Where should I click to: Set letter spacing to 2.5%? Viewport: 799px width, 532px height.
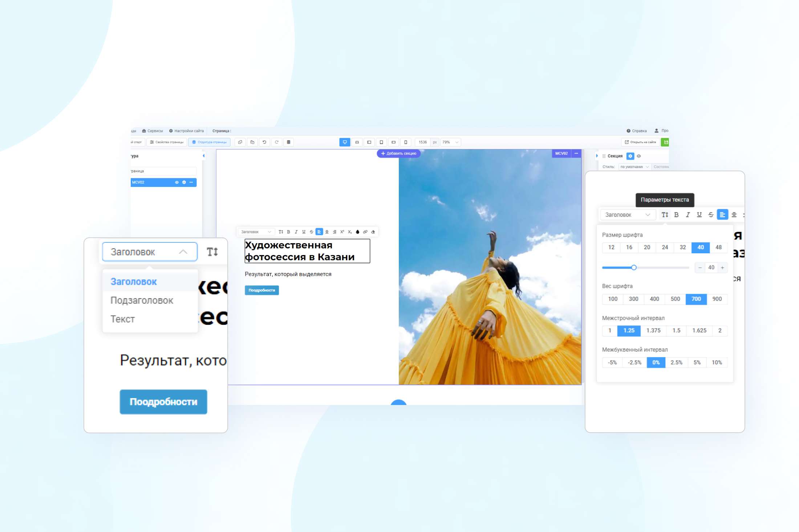(x=676, y=363)
